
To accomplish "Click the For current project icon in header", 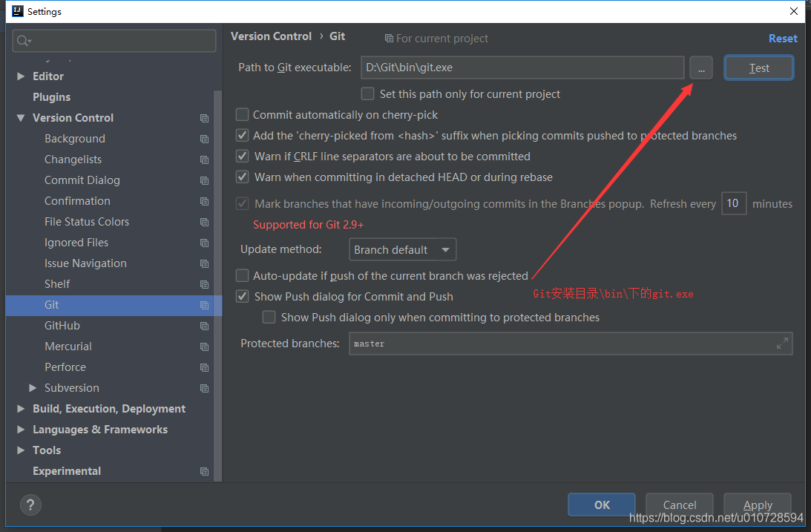I will [x=389, y=39].
